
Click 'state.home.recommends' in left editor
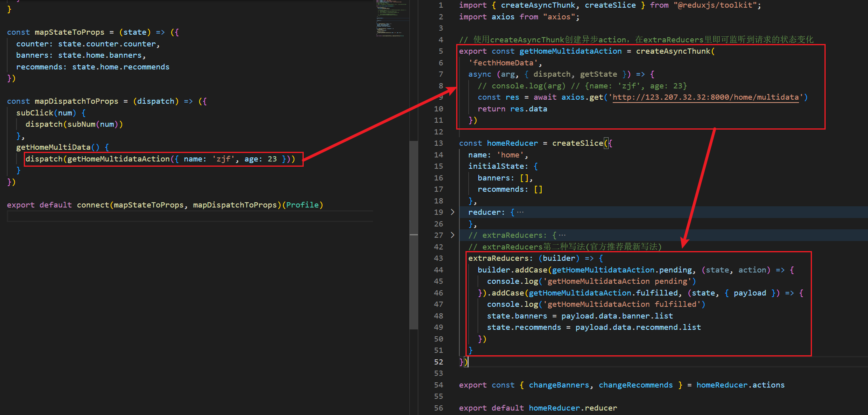121,67
